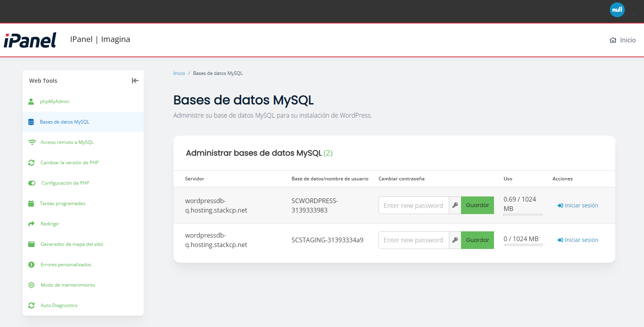This screenshot has height=327, width=644.
Task: Click Guardar for SCSTAGING-31393334a9
Action: click(x=478, y=240)
